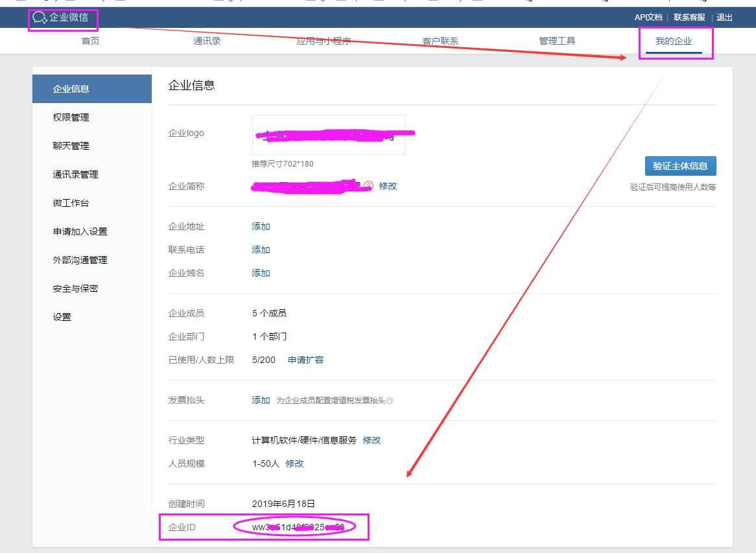Click the 企业ID field label
Viewport: 756px width, 553px height.
point(182,527)
